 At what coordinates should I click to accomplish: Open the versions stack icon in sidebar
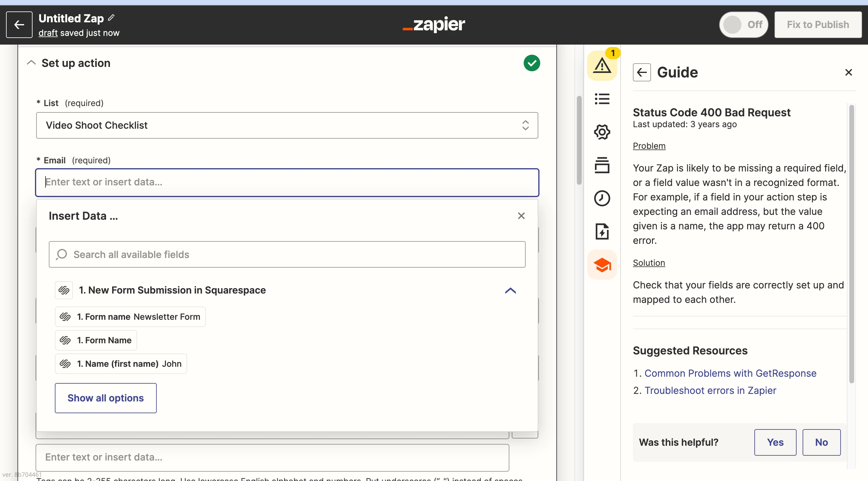coord(602,165)
